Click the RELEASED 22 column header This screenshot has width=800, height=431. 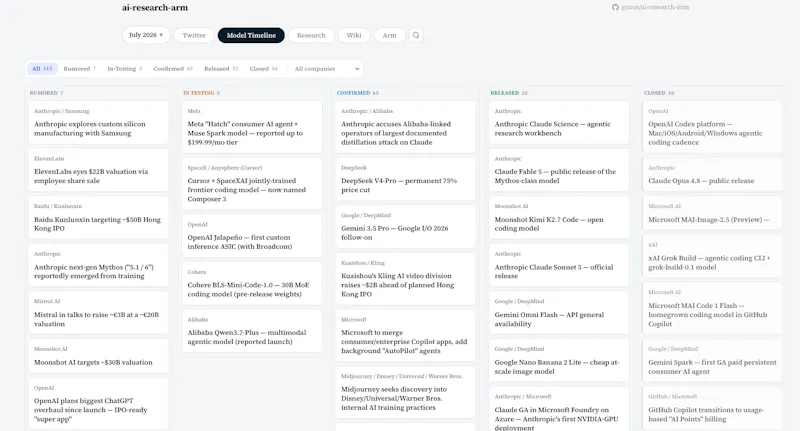click(x=509, y=93)
